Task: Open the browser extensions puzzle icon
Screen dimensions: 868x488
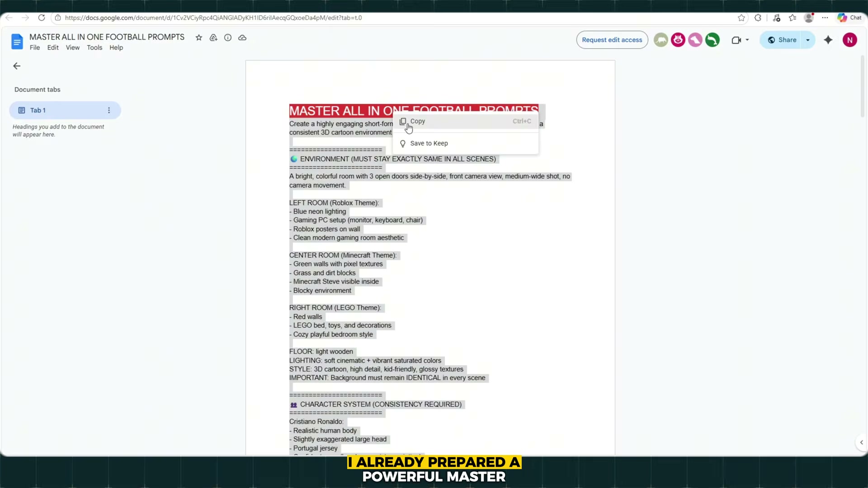Action: point(758,18)
